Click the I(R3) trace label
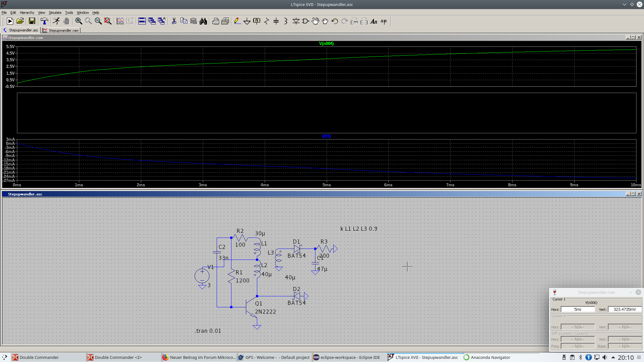The width and height of the screenshot is (644, 362). [x=326, y=136]
